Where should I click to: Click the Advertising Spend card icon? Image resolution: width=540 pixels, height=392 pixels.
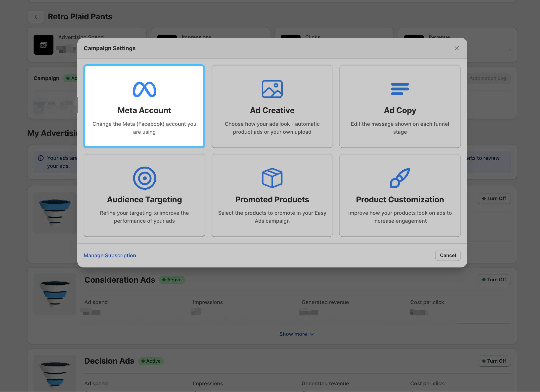coord(44,45)
